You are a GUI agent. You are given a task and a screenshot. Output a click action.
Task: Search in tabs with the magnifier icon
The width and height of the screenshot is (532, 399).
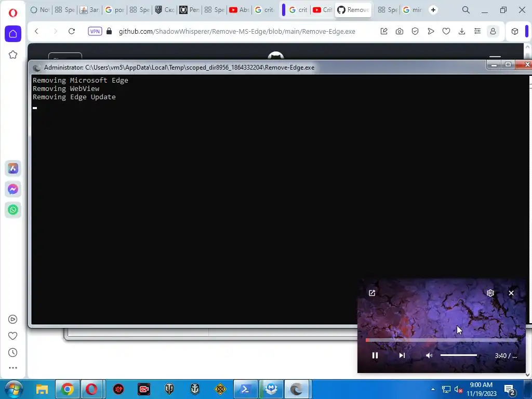pyautogui.click(x=466, y=10)
